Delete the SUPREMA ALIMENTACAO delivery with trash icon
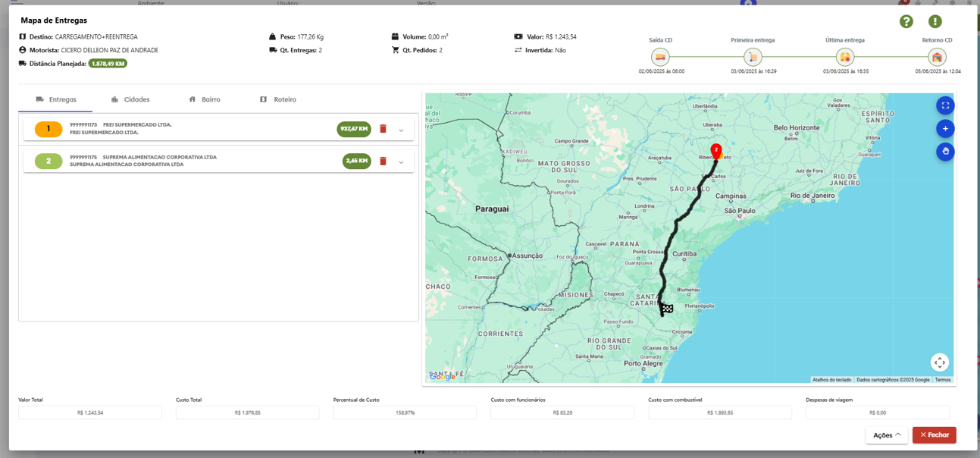 pos(383,161)
